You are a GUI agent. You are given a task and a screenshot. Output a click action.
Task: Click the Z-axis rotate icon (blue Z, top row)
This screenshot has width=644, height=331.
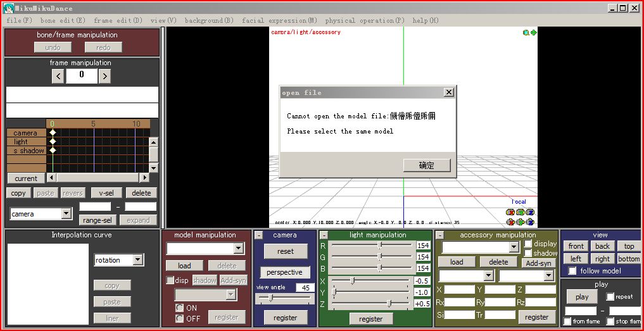pos(530,212)
